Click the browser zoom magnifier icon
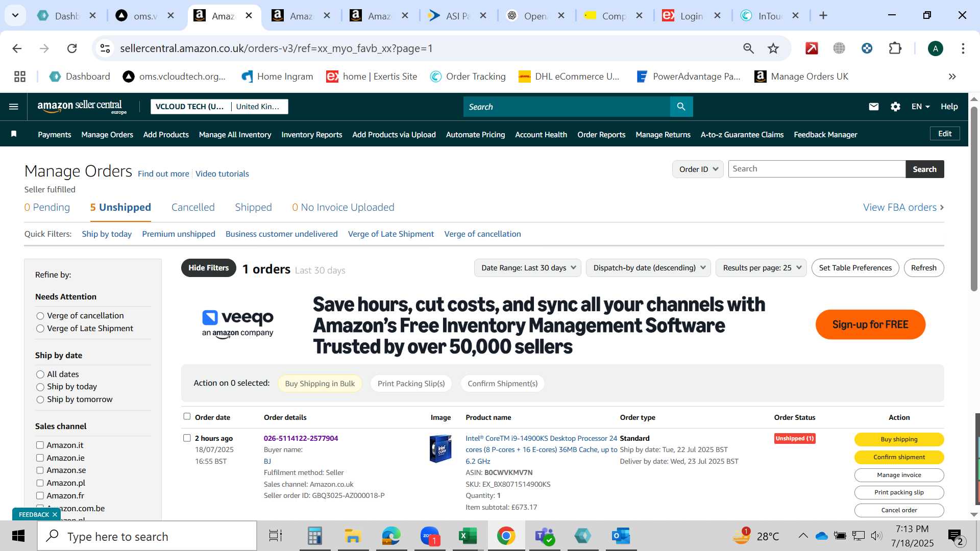 (748, 48)
